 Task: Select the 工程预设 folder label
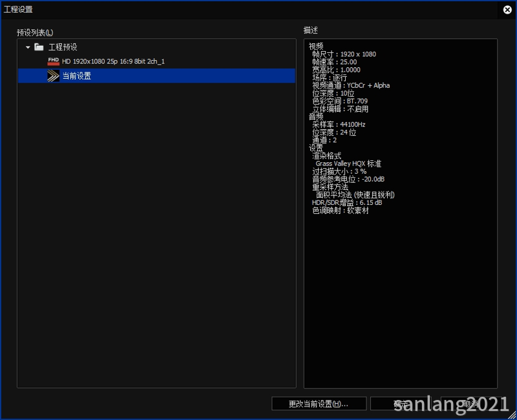pos(63,47)
